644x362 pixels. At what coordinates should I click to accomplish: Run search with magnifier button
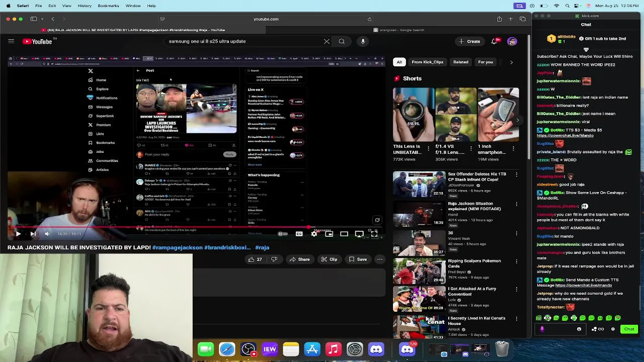click(x=342, y=41)
